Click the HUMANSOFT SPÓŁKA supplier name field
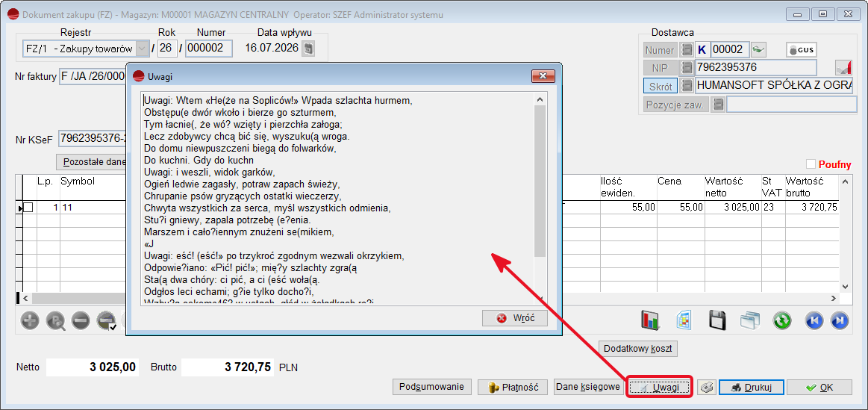Image resolution: width=868 pixels, height=410 pixels. 774,86
